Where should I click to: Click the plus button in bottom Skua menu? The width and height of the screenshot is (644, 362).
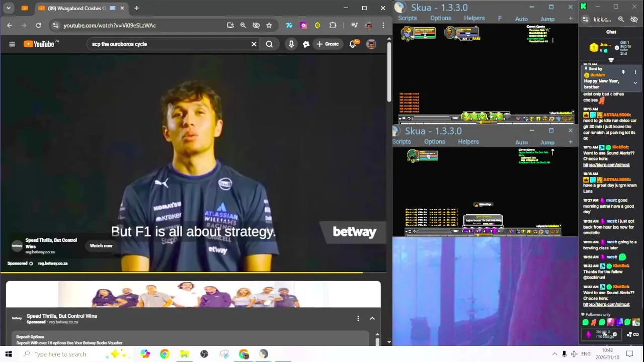571,142
